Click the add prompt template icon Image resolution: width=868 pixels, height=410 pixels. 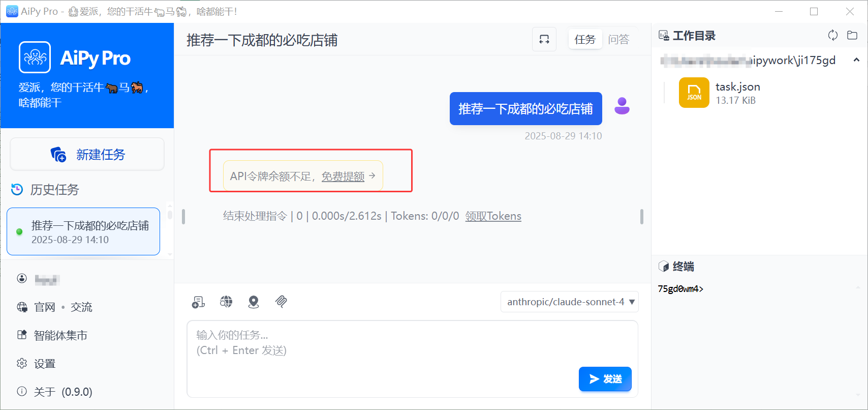tap(198, 302)
